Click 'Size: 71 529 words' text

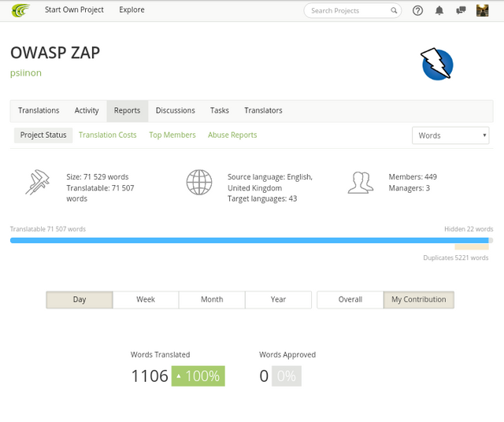98,177
